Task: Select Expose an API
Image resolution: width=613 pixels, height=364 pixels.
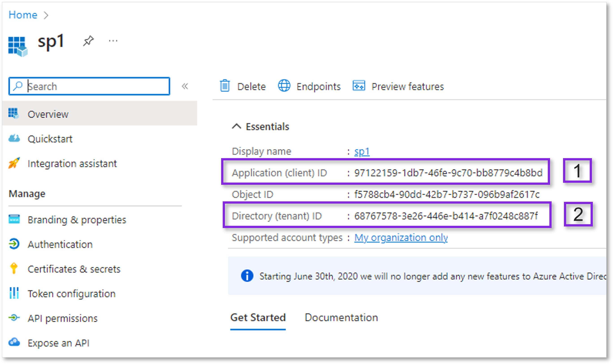Action: click(59, 343)
